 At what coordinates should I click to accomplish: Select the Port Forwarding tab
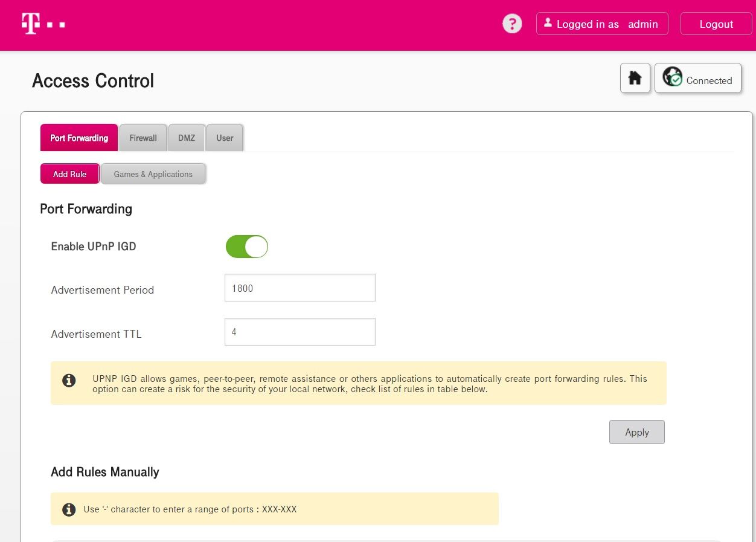[x=79, y=138]
